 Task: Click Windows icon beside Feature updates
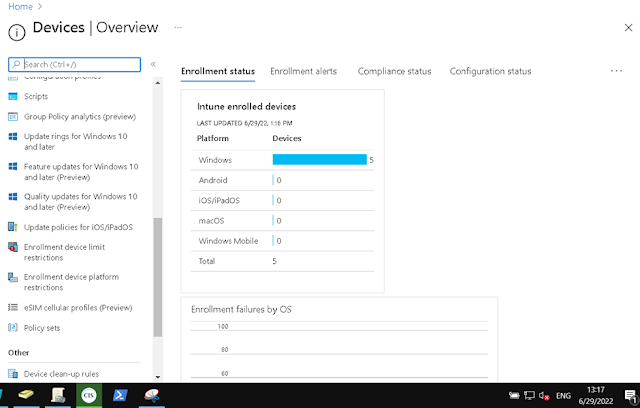(x=13, y=166)
